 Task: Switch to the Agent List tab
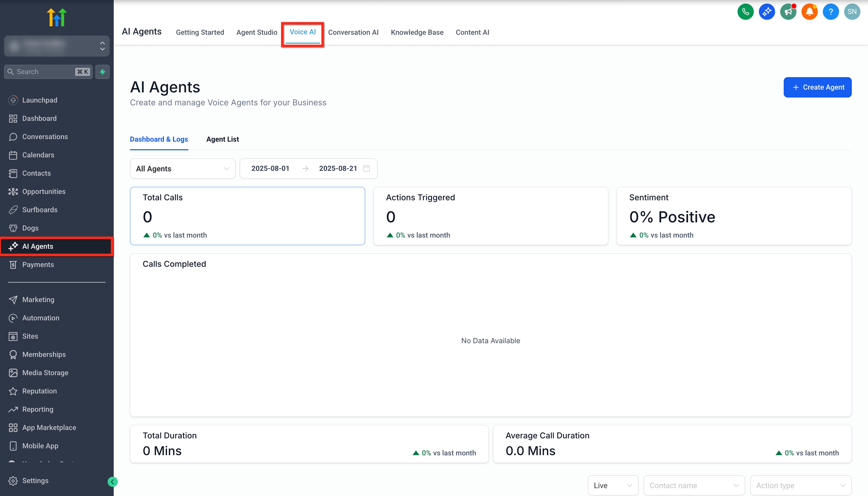222,139
